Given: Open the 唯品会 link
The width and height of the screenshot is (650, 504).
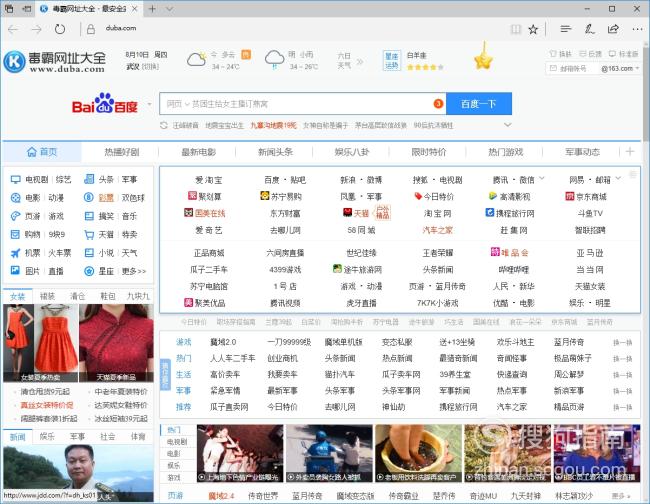Looking at the screenshot, I should (509, 253).
